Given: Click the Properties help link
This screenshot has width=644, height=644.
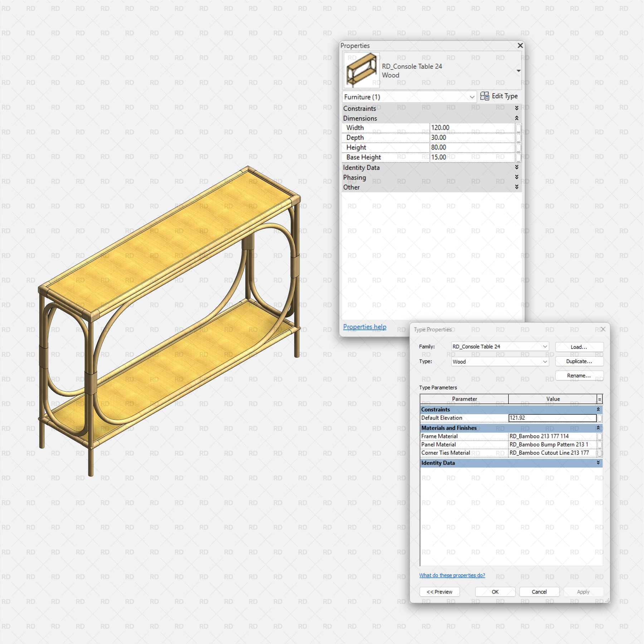Looking at the screenshot, I should pos(365,327).
